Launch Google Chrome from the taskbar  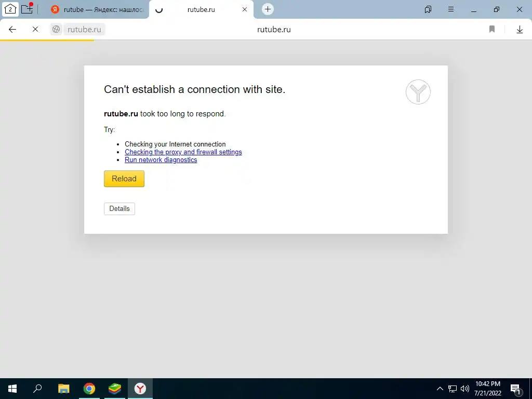(89, 389)
